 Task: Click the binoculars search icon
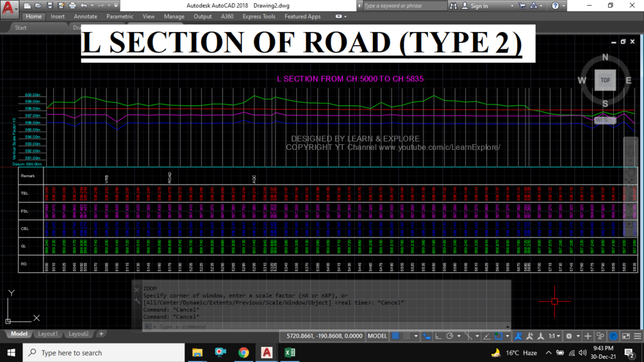click(454, 6)
